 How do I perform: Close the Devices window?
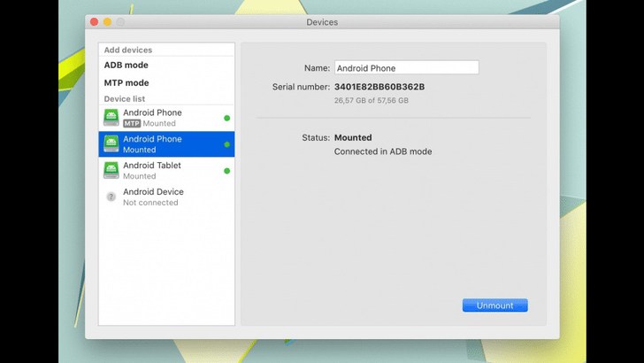[x=94, y=22]
